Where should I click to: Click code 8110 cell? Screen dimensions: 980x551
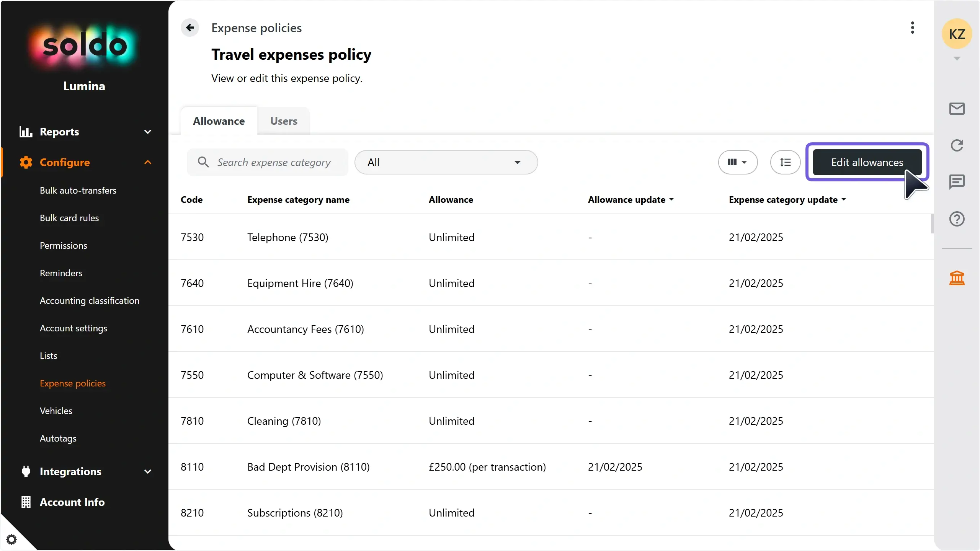[x=192, y=467]
